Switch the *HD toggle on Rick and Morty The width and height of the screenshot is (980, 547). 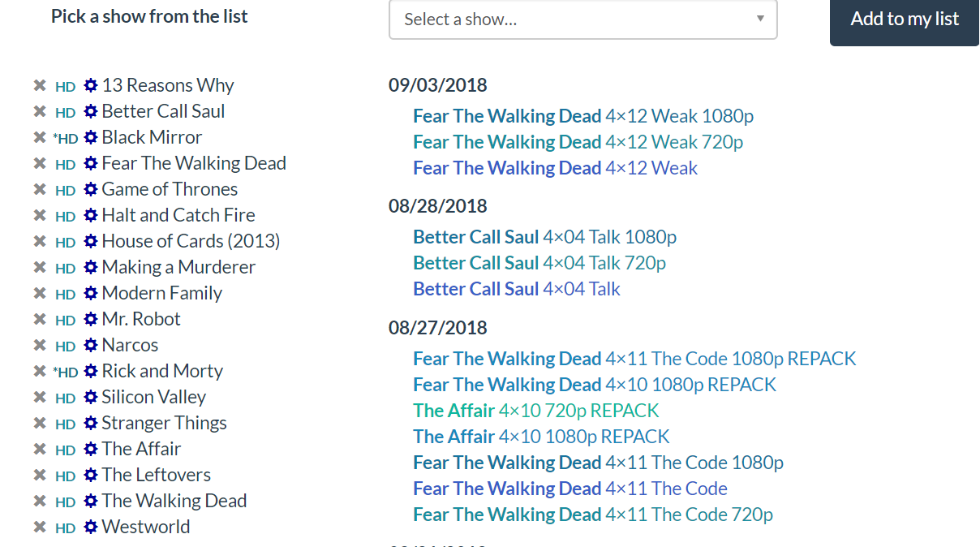(x=66, y=373)
